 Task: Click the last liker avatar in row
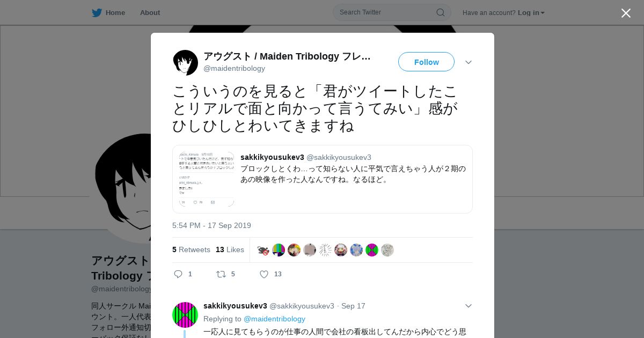point(387,250)
